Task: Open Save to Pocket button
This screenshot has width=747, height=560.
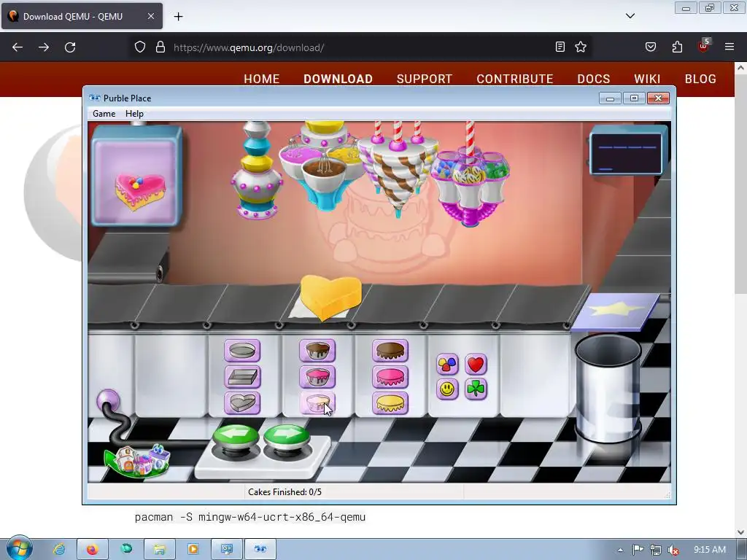Action: point(650,47)
